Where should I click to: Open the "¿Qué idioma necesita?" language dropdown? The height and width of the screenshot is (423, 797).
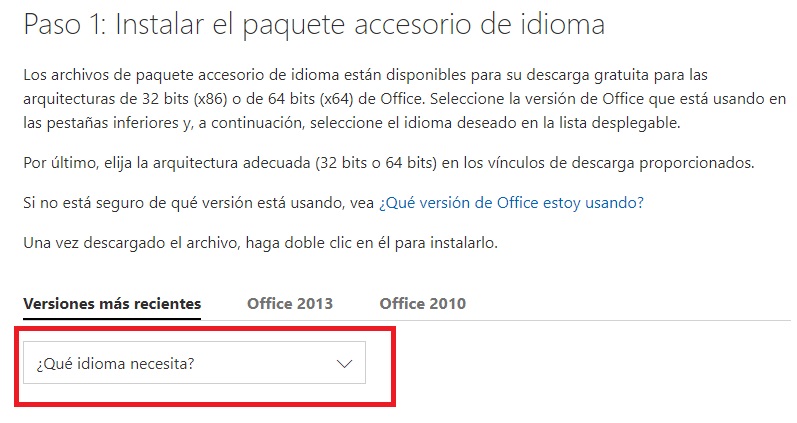194,363
